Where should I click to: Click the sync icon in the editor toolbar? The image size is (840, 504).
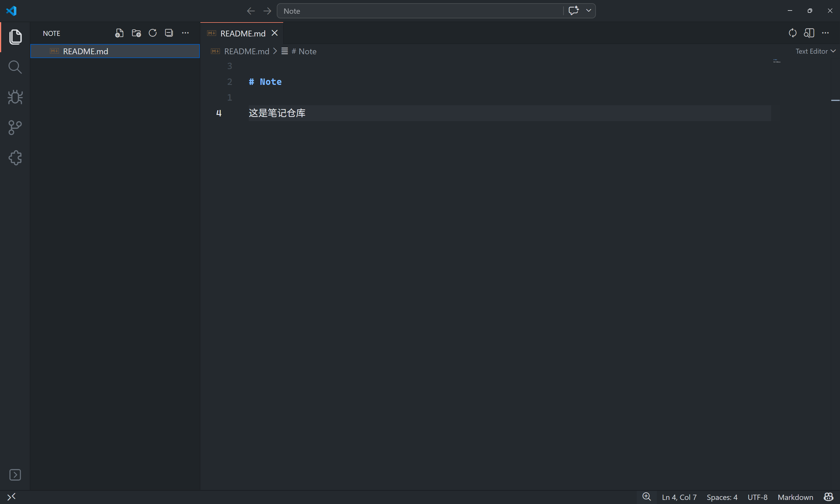click(792, 33)
